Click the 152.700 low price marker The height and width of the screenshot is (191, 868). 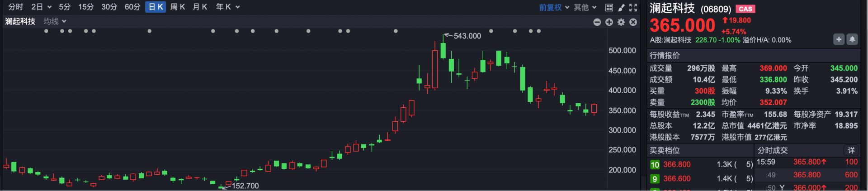245,186
